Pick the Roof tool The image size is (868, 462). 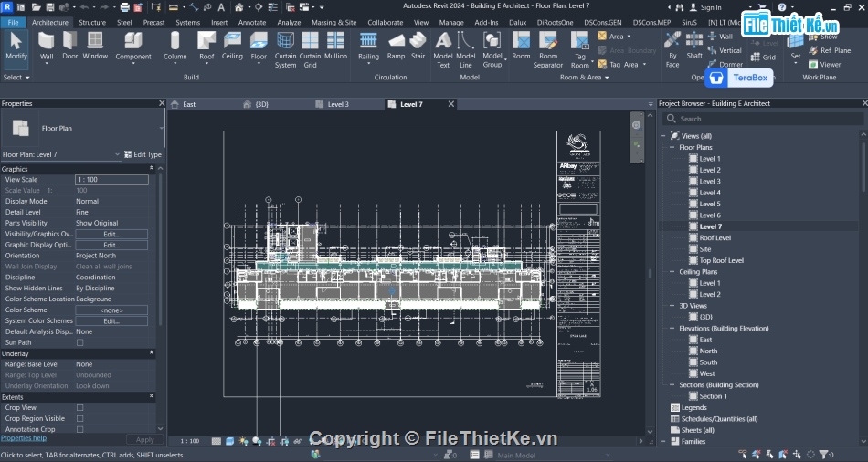tap(206, 47)
